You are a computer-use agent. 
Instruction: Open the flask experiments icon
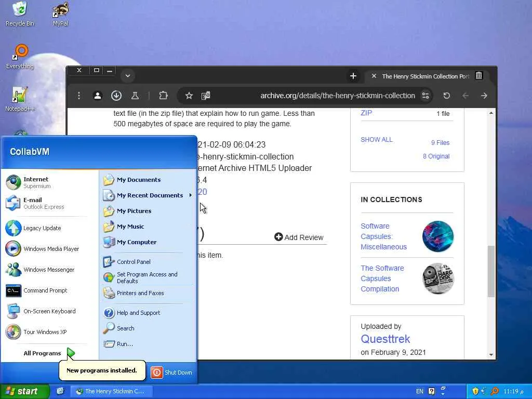(135, 96)
